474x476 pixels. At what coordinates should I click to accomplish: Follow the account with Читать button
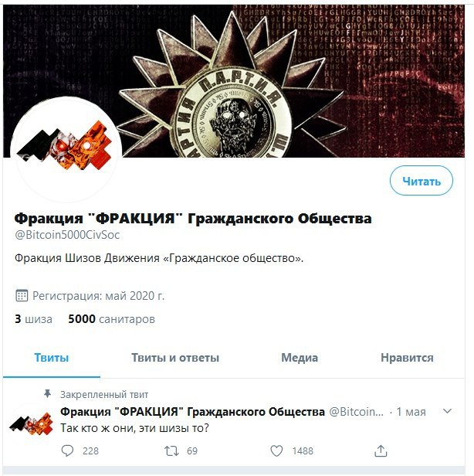point(422,181)
